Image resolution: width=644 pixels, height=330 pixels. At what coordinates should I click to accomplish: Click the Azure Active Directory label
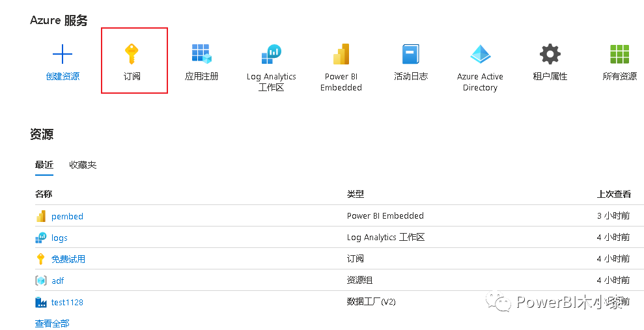point(480,81)
